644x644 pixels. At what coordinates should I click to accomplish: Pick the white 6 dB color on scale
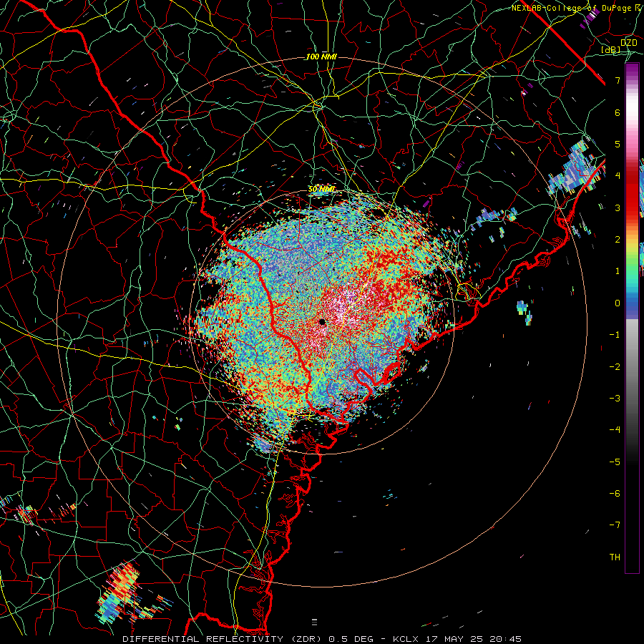632,112
